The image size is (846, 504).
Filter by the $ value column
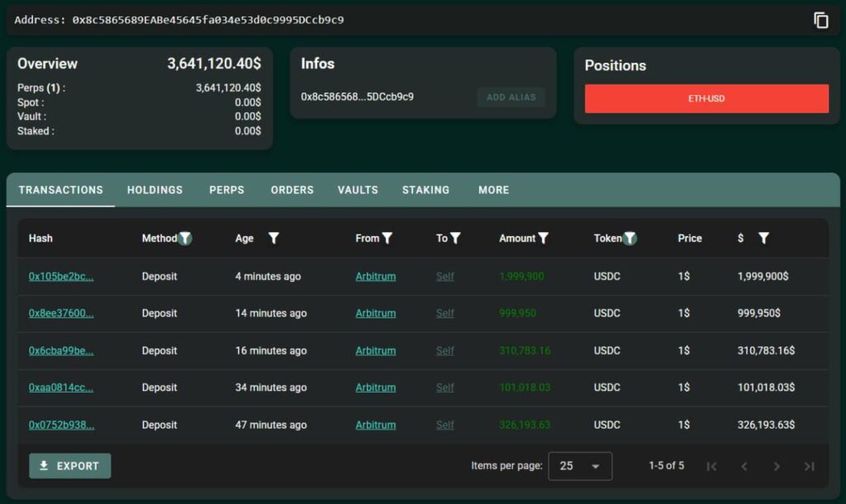763,238
